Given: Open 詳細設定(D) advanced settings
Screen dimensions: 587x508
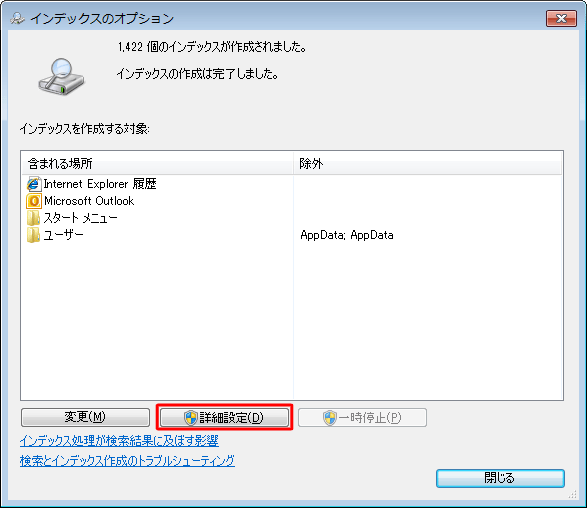Looking at the screenshot, I should [225, 417].
